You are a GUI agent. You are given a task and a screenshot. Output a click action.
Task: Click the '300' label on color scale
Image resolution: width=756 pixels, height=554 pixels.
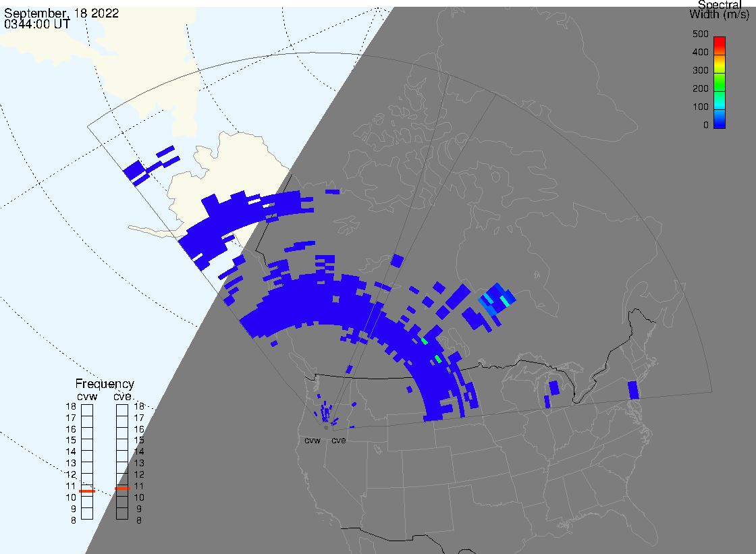point(700,70)
